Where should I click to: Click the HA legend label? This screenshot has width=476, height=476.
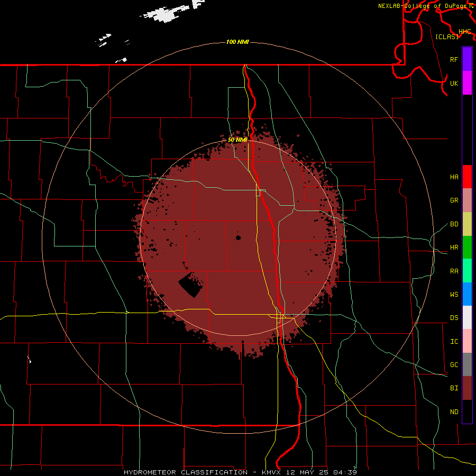(x=454, y=177)
